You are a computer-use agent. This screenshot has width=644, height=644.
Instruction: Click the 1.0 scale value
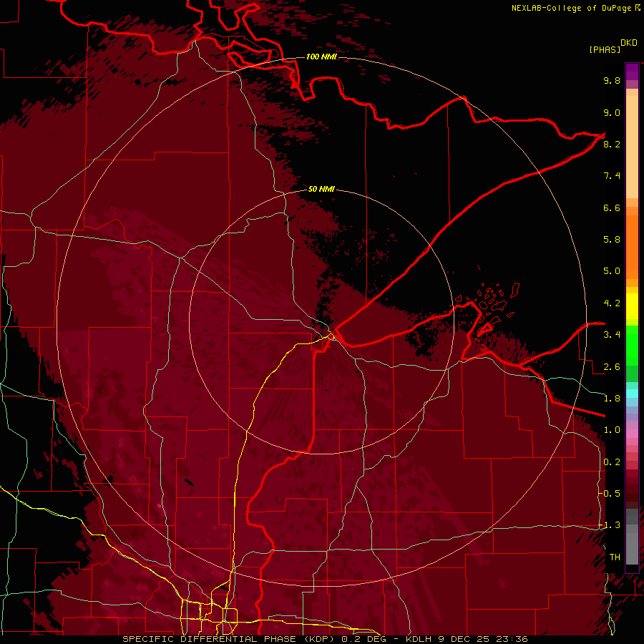pos(612,431)
